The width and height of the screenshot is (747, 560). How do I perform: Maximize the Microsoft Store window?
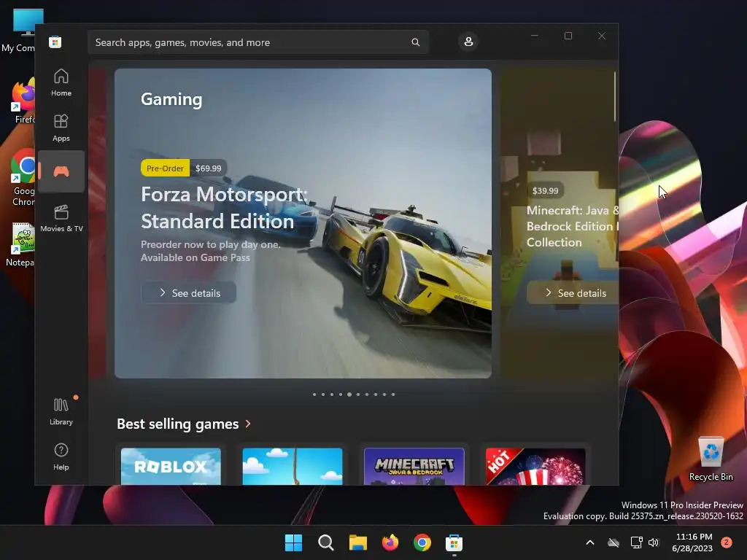568,36
